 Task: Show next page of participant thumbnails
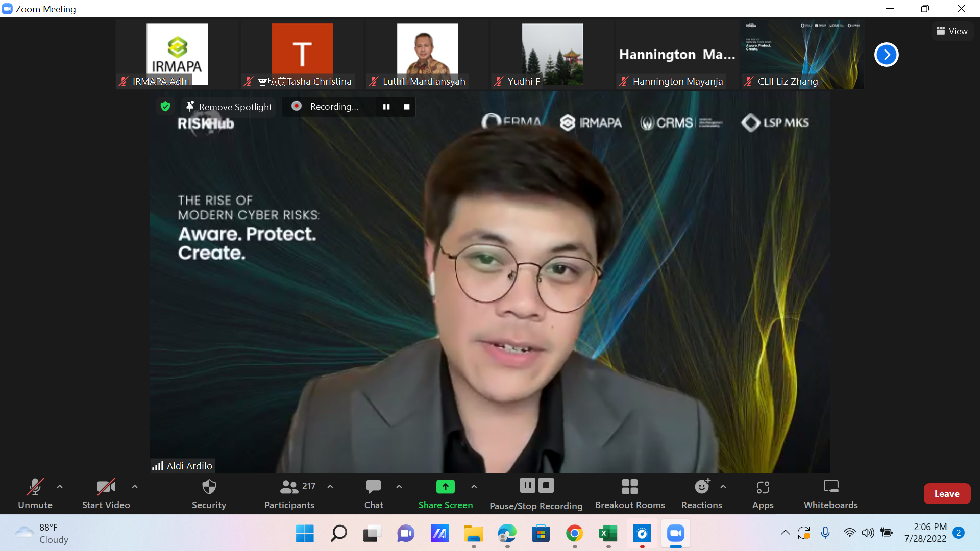click(x=887, y=55)
